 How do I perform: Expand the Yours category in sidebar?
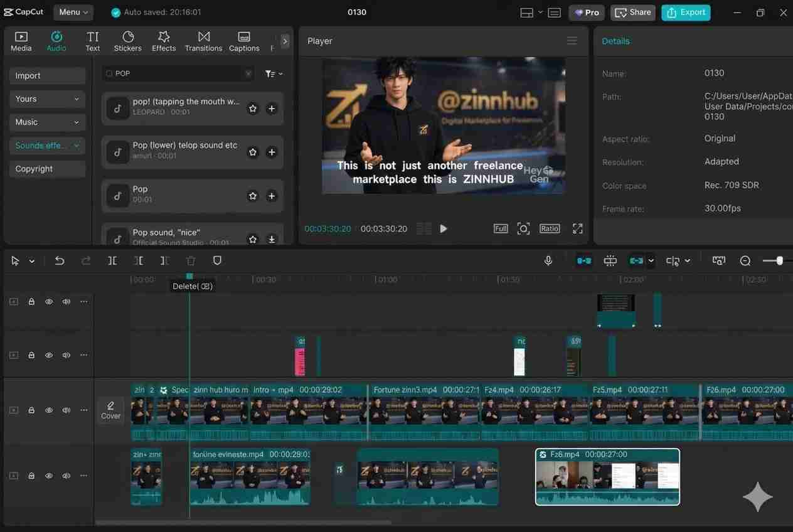tap(47, 99)
